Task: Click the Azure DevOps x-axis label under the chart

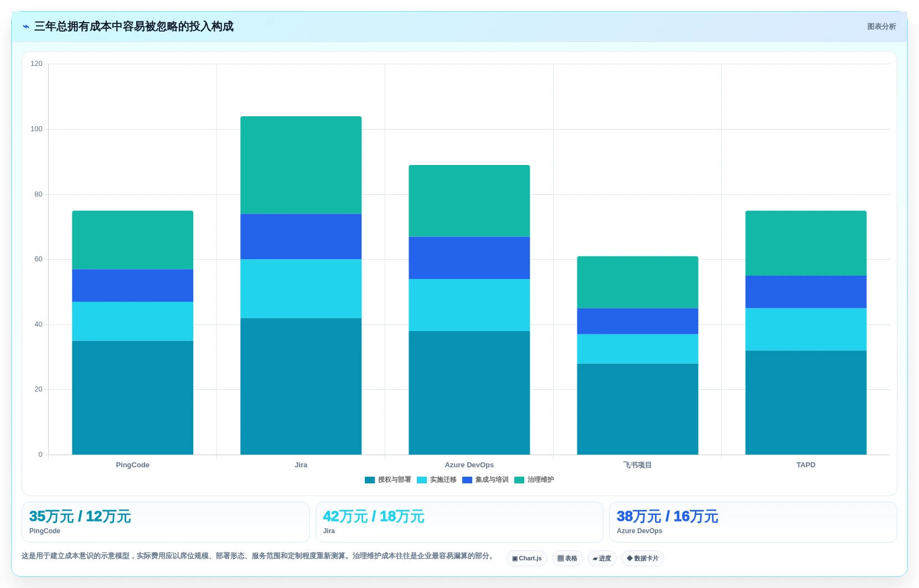Action: 469,465
